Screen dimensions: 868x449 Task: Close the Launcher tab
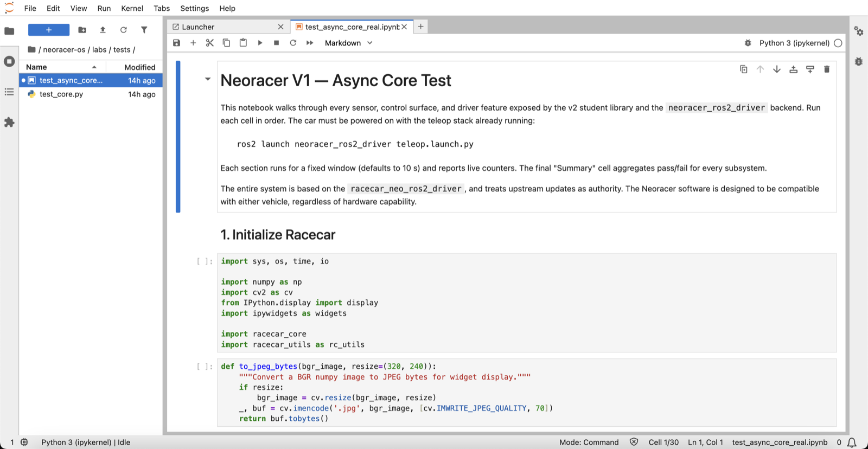pyautogui.click(x=280, y=27)
